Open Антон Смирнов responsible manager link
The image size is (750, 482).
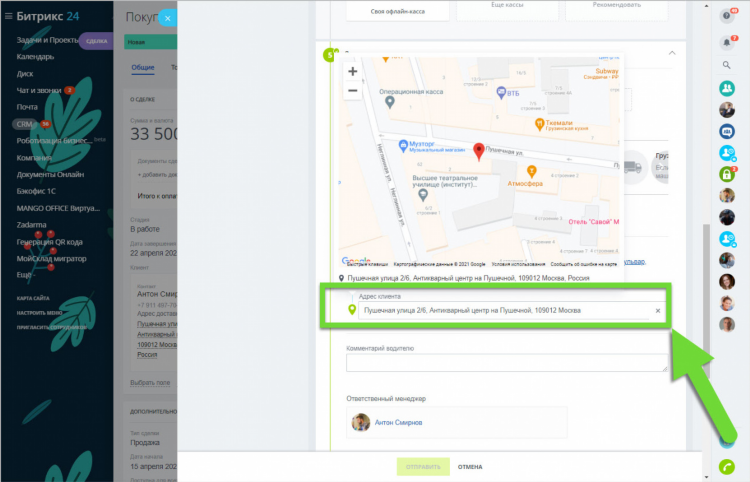pyautogui.click(x=398, y=423)
